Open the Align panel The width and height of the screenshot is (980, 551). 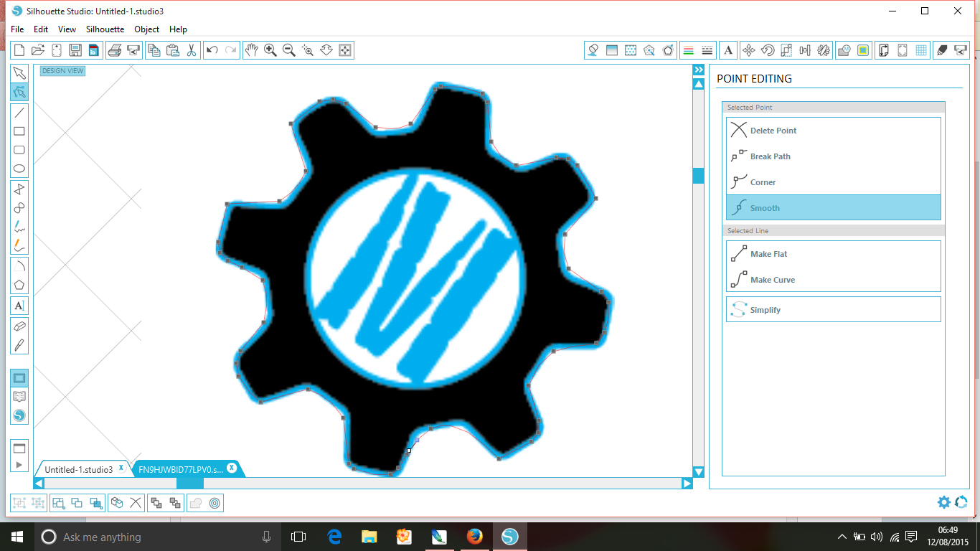click(x=805, y=50)
